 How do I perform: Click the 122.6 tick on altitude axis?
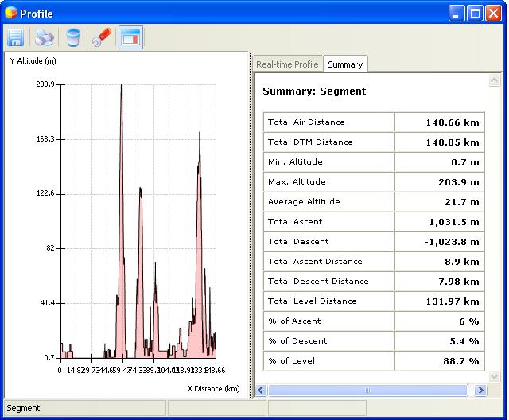pos(45,193)
